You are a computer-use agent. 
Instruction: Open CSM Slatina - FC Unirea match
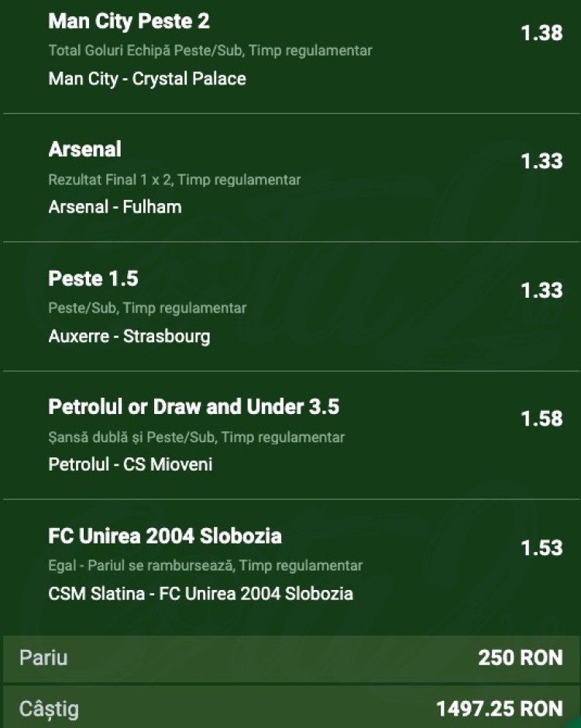[x=201, y=593]
